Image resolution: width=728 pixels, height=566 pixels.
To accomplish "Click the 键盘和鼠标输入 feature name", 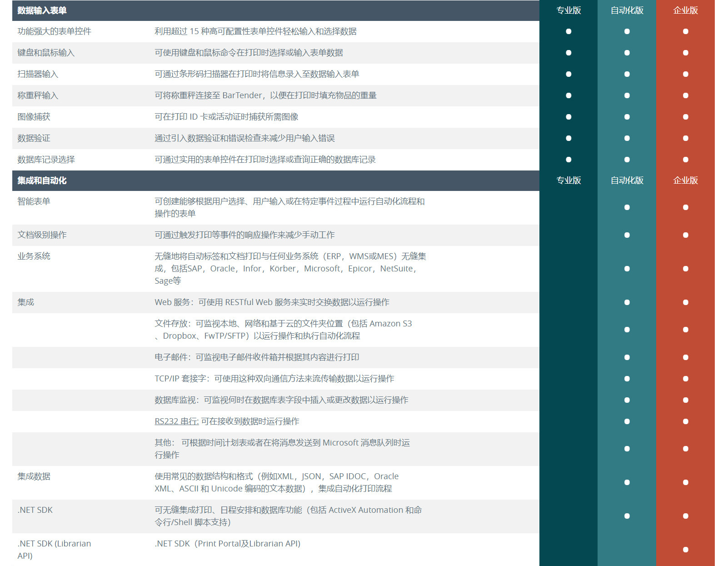I will 46,53.
